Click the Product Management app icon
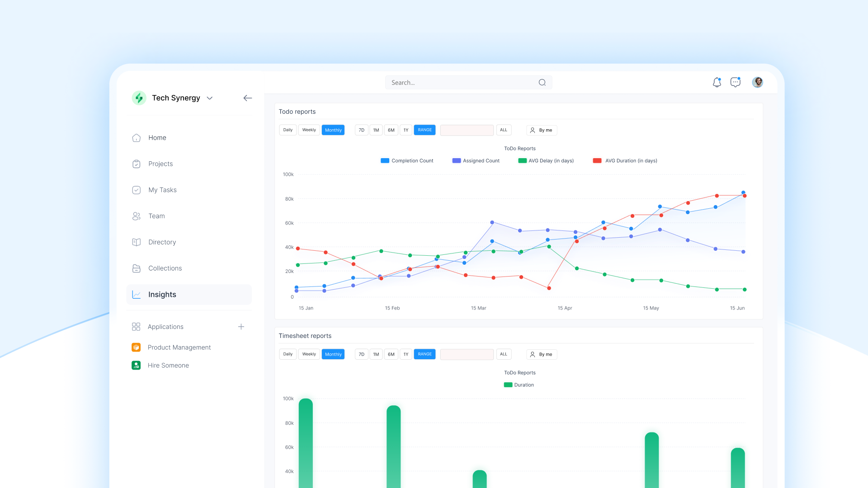 point(136,347)
